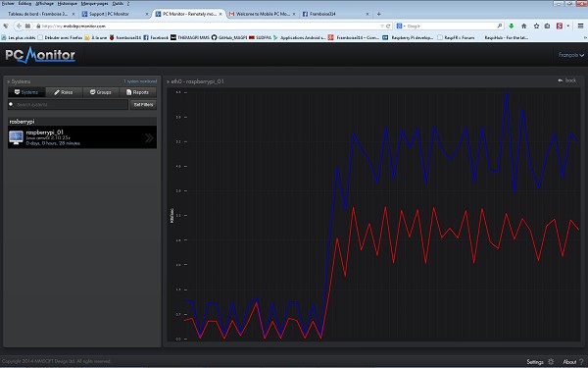Click the page reload icon

(388, 26)
